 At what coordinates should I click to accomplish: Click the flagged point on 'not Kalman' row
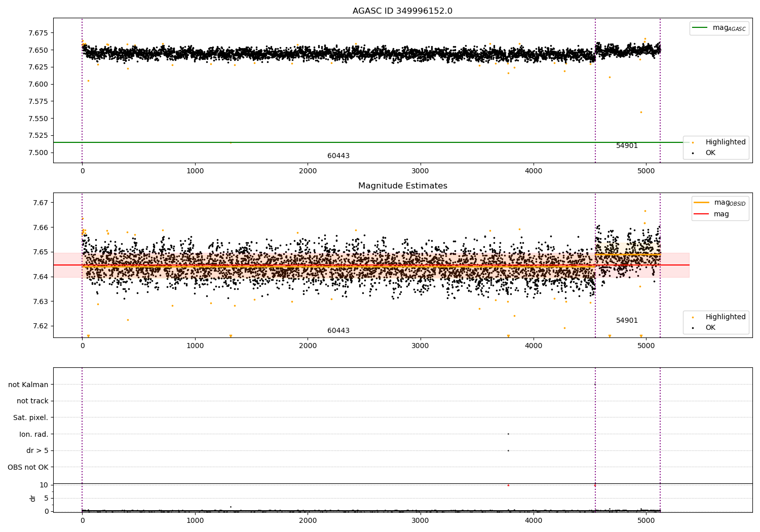click(595, 385)
